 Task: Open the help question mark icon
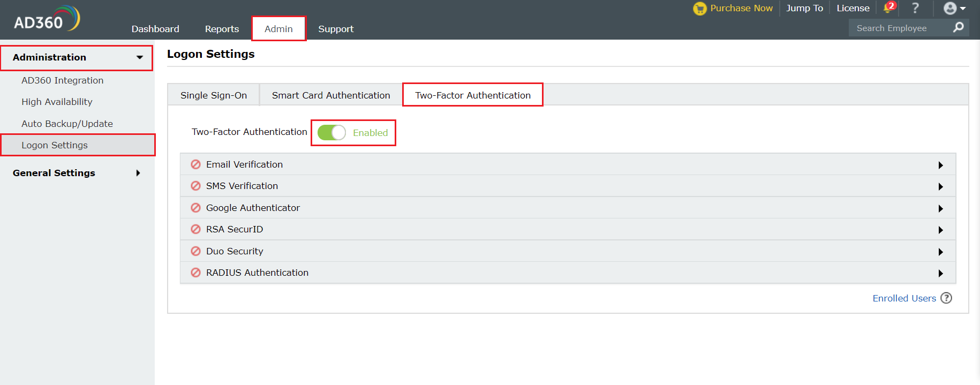(915, 8)
